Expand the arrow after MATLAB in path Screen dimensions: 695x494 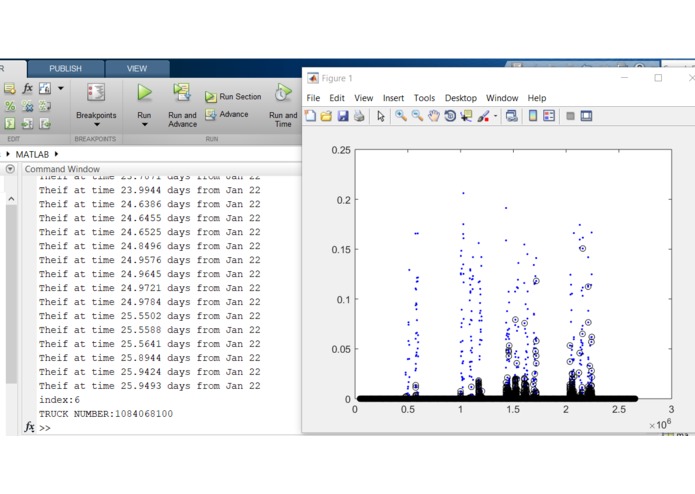click(x=56, y=154)
